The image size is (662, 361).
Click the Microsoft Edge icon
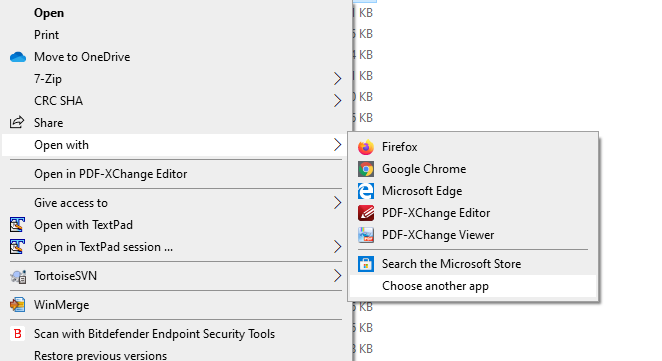click(366, 191)
